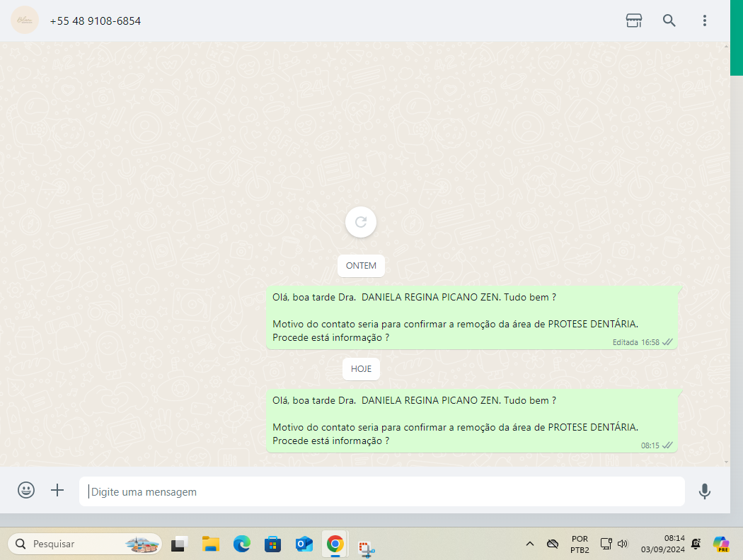Click the chat scrollbar up arrow
This screenshot has height=560, width=743.
pyautogui.click(x=726, y=46)
